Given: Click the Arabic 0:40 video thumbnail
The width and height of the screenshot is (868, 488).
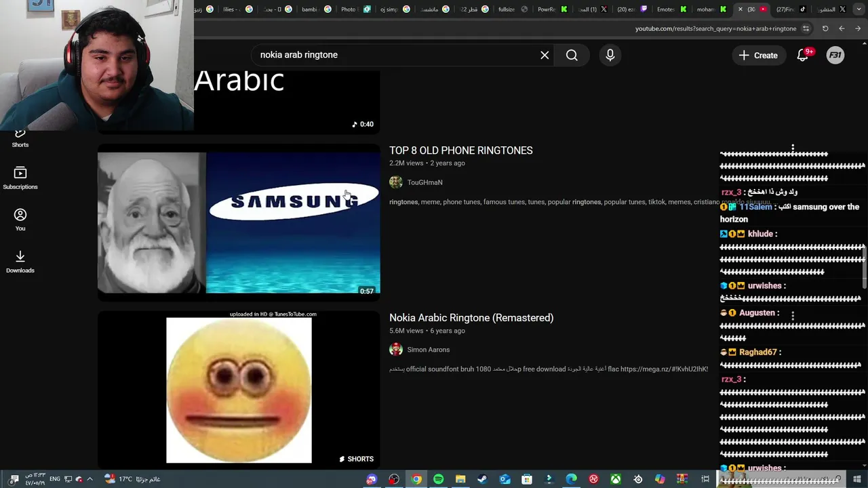Looking at the screenshot, I should [x=239, y=102].
